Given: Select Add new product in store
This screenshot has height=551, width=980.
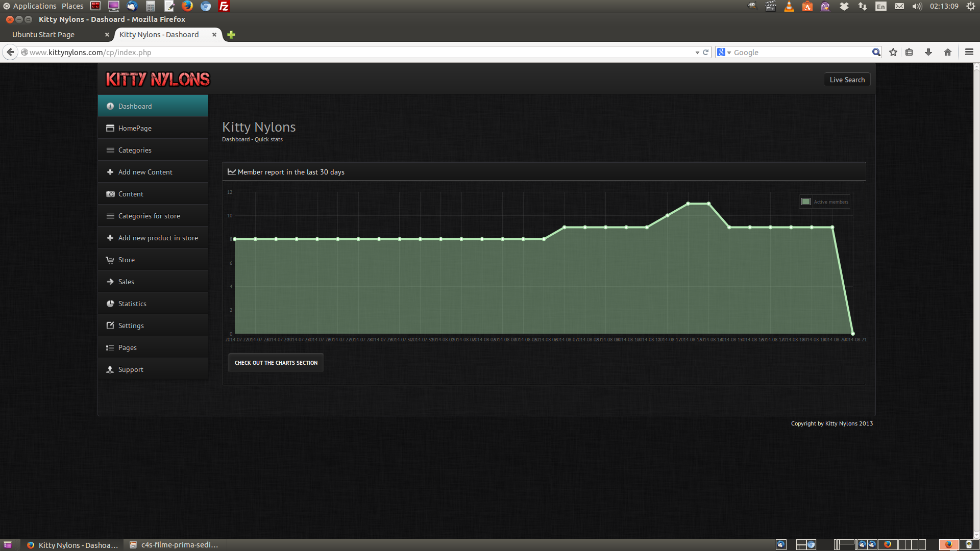Looking at the screenshot, I should [153, 238].
